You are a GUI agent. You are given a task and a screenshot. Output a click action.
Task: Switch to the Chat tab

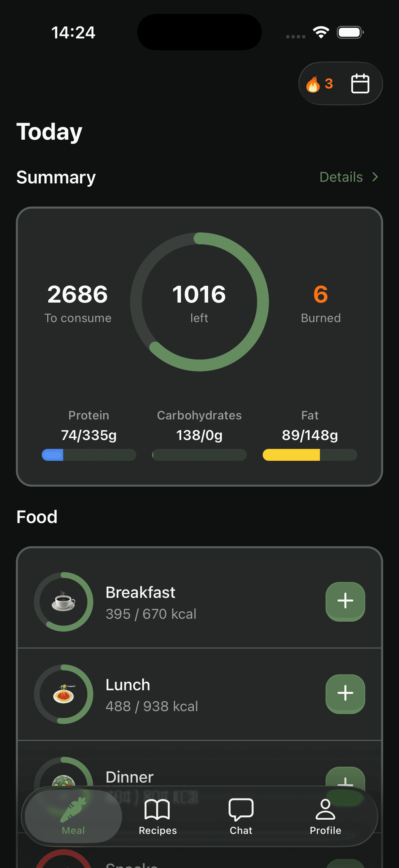coord(241,816)
